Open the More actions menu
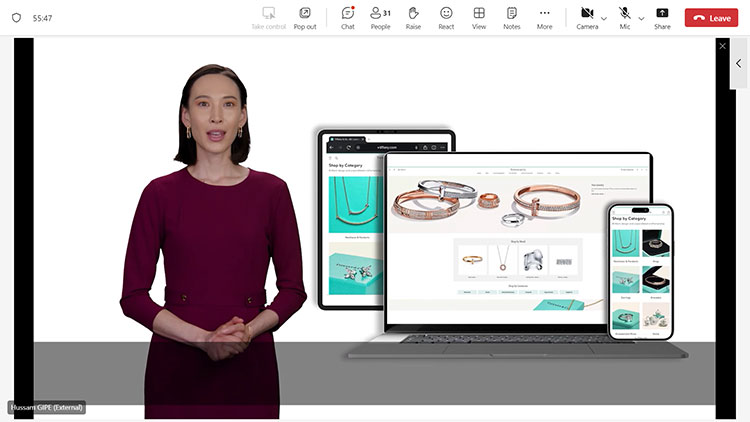This screenshot has width=750, height=422. tap(544, 17)
